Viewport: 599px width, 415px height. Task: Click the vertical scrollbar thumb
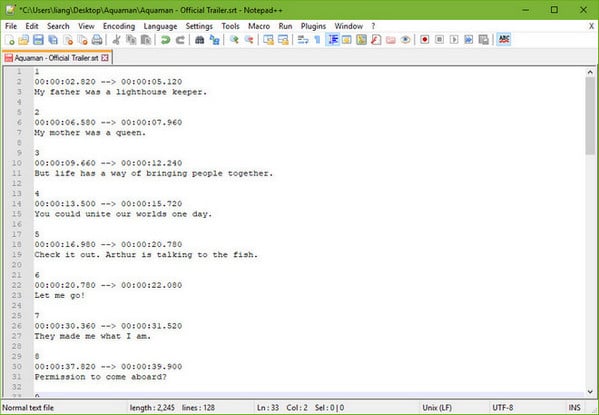(x=590, y=116)
